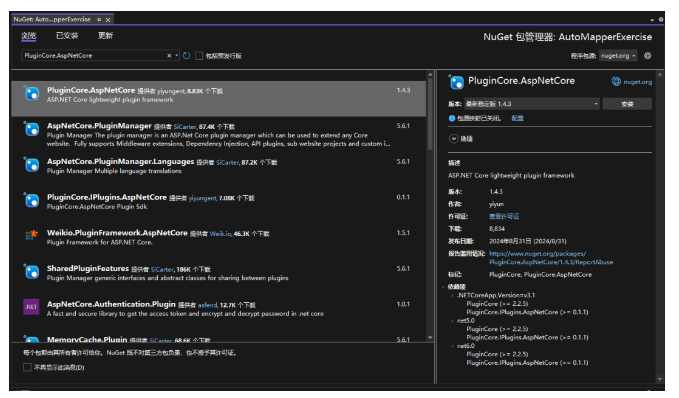This screenshot has height=398, width=679.
Task: Select the AspNetCore.PluginManager package row title
Action: coord(99,126)
